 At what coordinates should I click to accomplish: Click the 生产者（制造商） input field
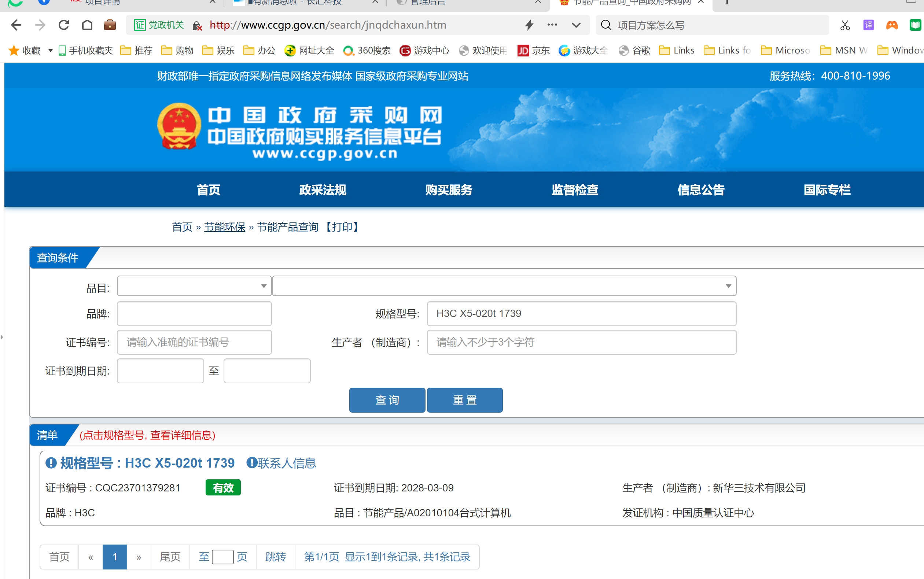pyautogui.click(x=581, y=342)
